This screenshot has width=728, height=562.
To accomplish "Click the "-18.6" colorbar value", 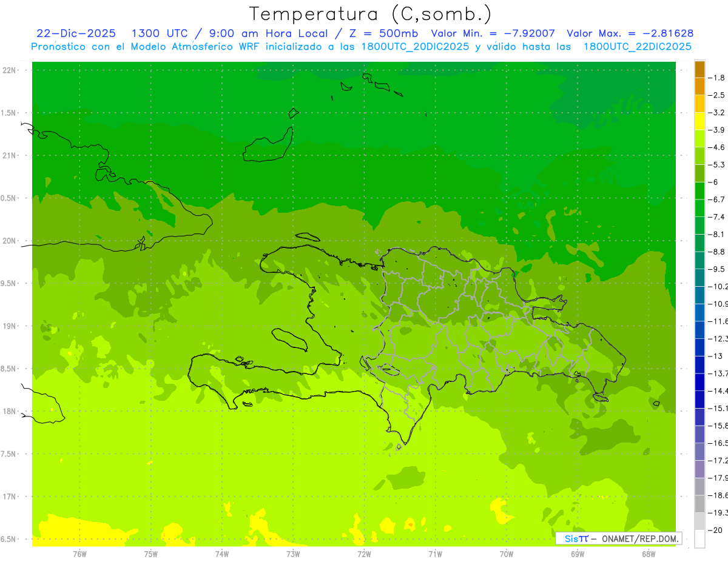I will click(x=718, y=495).
